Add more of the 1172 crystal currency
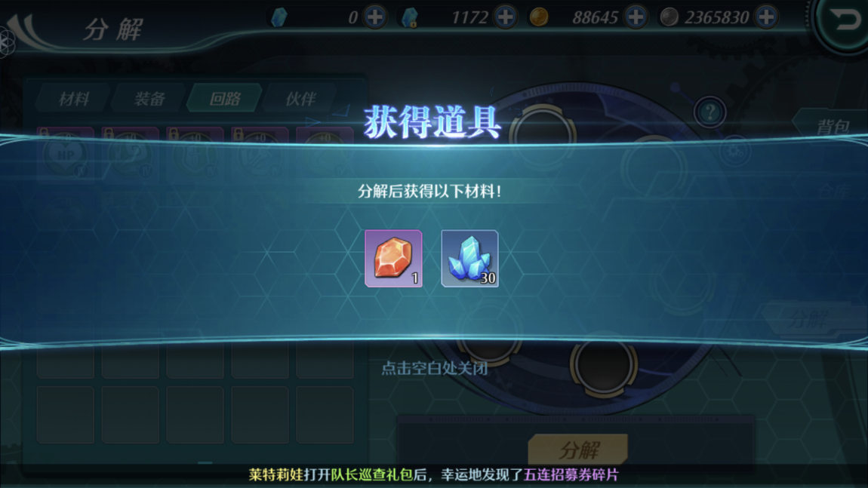This screenshot has width=868, height=488. pyautogui.click(x=505, y=17)
